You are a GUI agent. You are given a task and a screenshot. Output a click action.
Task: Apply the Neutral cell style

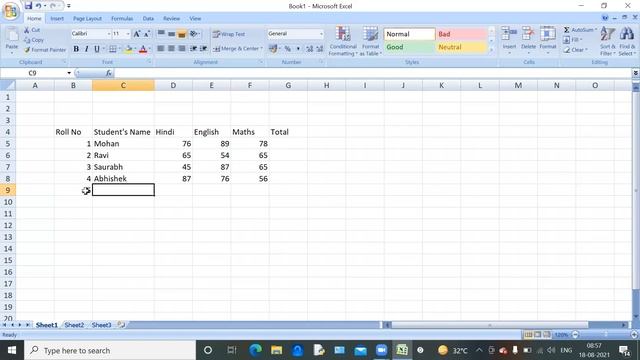462,47
